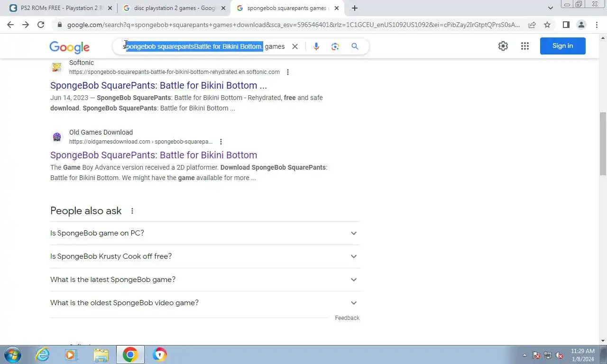This screenshot has height=364, width=607.
Task: Open the tab search dropdown arrow
Action: click(x=550, y=8)
